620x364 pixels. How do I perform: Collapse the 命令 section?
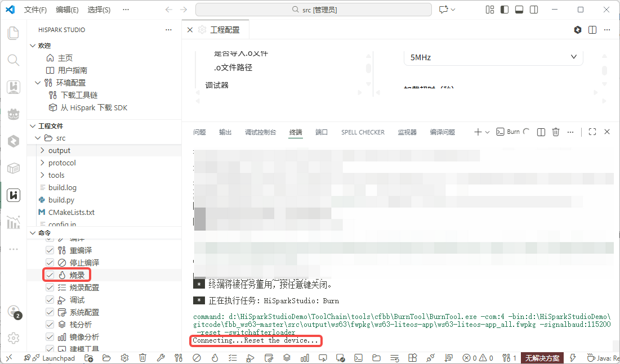pos(33,233)
